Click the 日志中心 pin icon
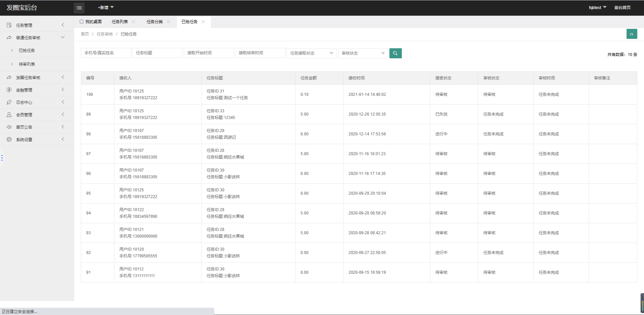Screen dimensions: 644x315 click(x=9, y=102)
